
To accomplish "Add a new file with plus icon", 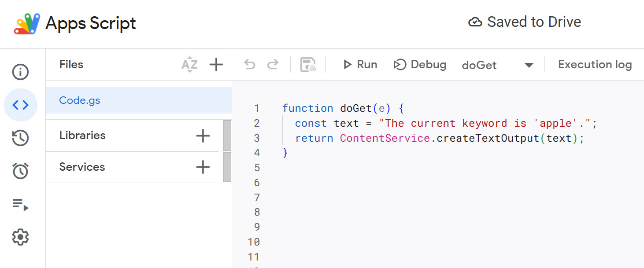I will click(x=216, y=65).
